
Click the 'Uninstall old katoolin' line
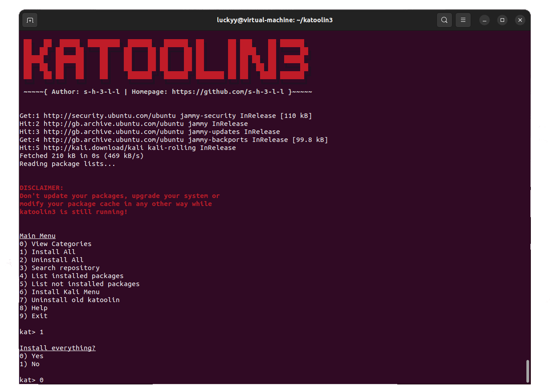click(75, 300)
